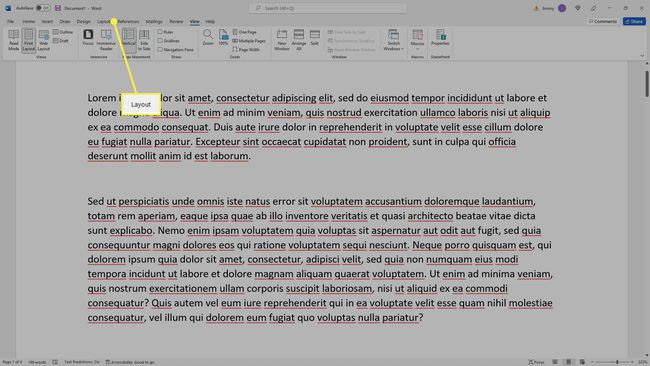
Task: Select Vertical page movement
Action: [x=129, y=40]
